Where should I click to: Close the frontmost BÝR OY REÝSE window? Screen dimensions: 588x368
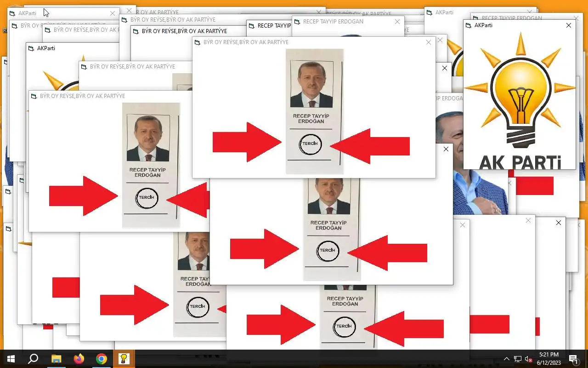(429, 42)
